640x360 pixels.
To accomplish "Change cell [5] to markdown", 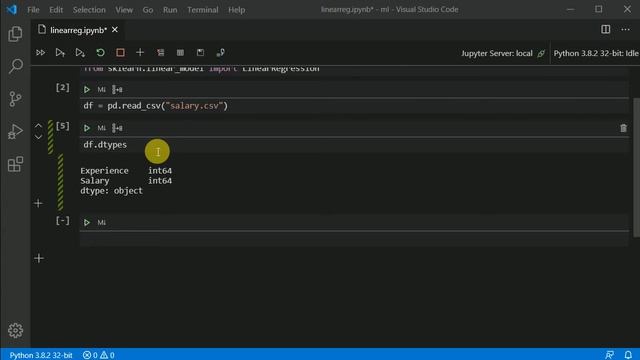I will point(102,128).
